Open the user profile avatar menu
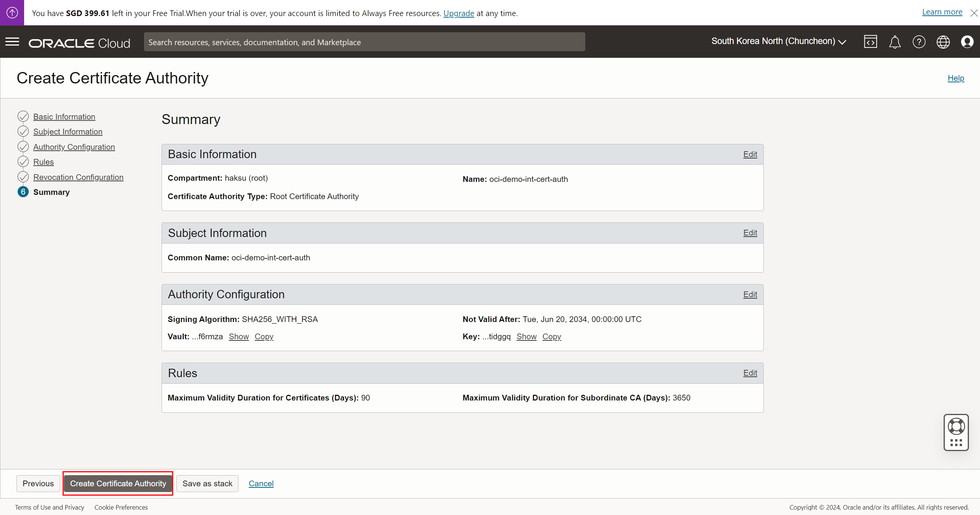This screenshot has width=980, height=515. pyautogui.click(x=967, y=42)
